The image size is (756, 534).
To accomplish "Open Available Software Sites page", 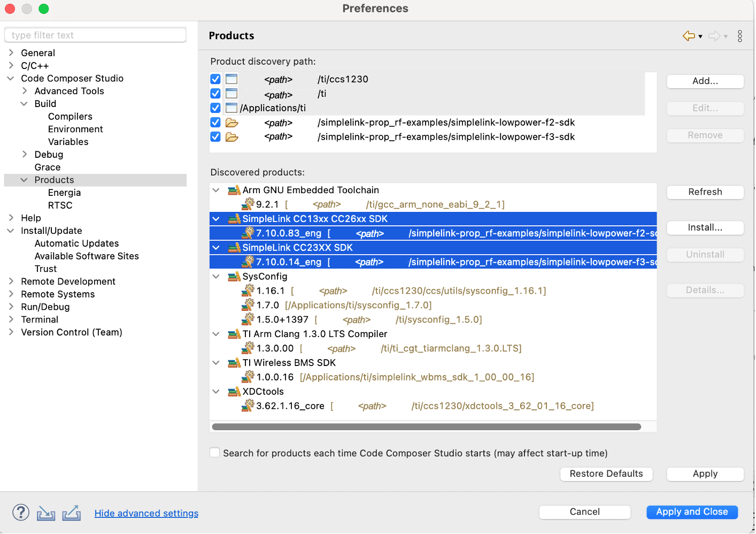I will coord(87,256).
